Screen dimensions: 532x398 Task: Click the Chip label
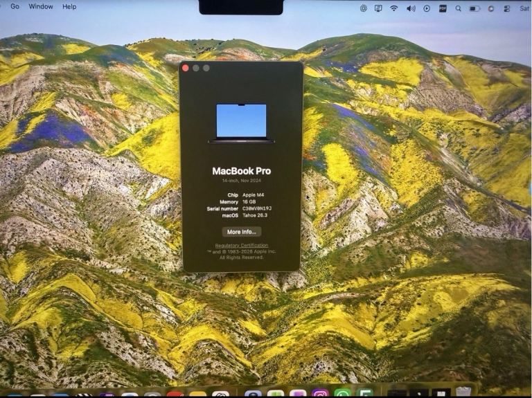coord(233,195)
